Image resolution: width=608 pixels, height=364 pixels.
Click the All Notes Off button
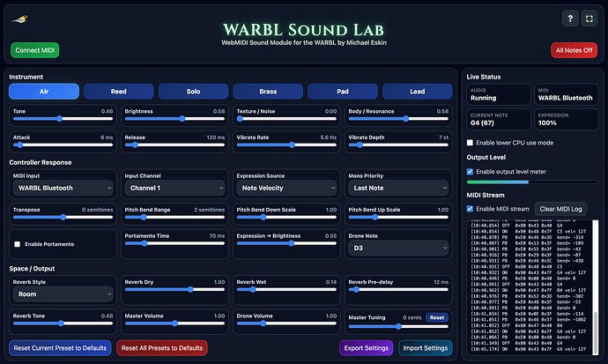pos(574,50)
